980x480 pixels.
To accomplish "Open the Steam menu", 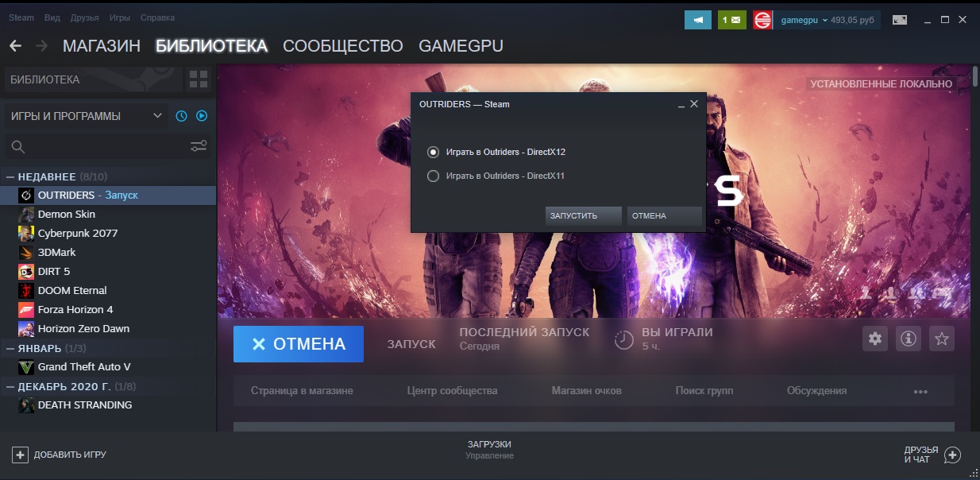I will pos(21,17).
